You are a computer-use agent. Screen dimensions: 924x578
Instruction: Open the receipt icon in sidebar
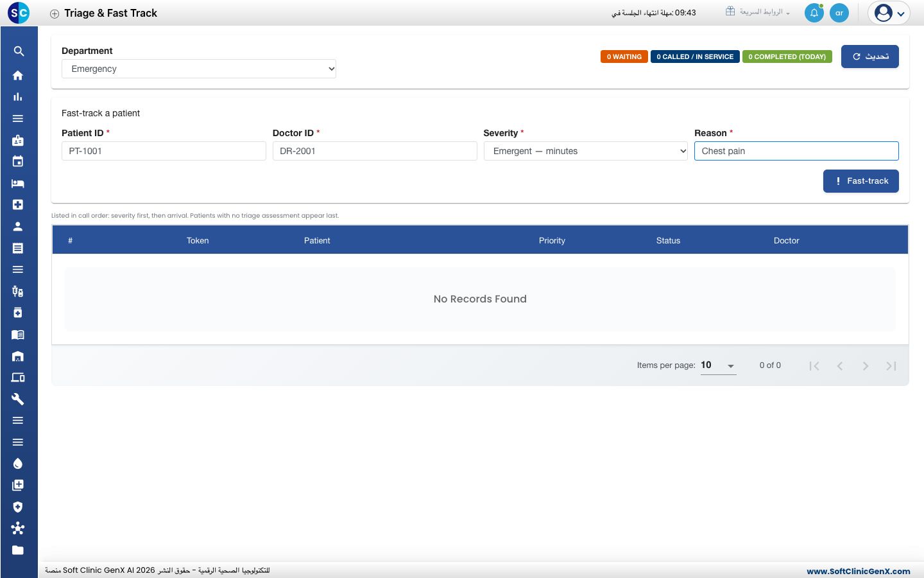pos(18,248)
